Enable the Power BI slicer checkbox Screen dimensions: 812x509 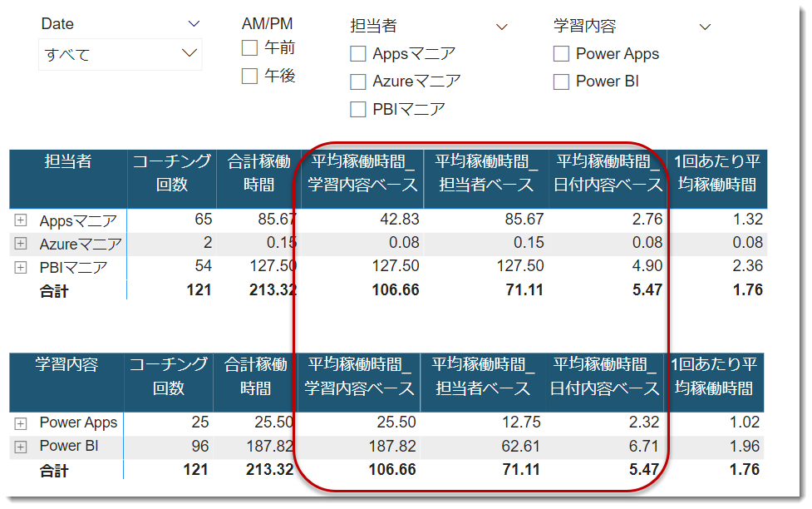click(x=561, y=82)
